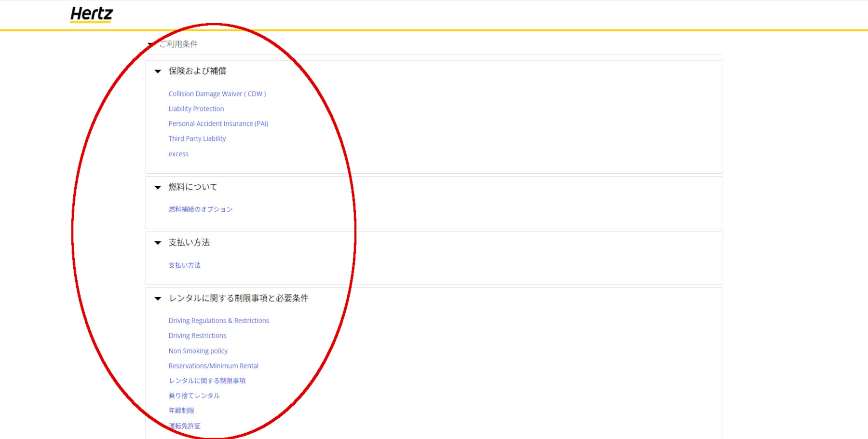This screenshot has width=868, height=439.
Task: Open the blue 支払い方法 link
Action: [184, 265]
